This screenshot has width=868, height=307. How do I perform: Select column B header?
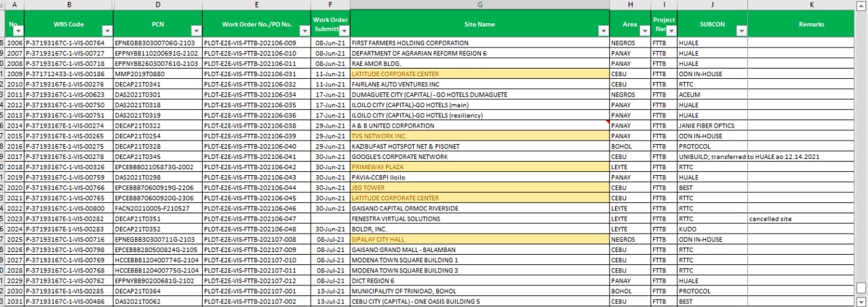click(x=68, y=5)
